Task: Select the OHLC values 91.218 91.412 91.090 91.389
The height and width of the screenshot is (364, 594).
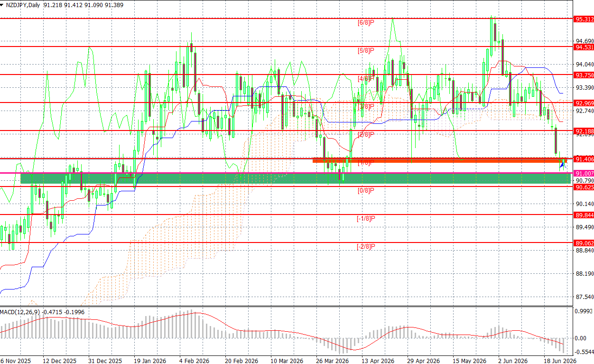Action: pyautogui.click(x=83, y=5)
